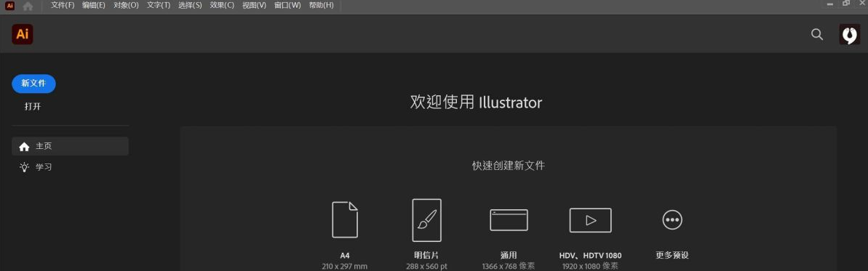Open 更多预设 three-dots icon
The height and width of the screenshot is (271, 868).
tap(672, 219)
